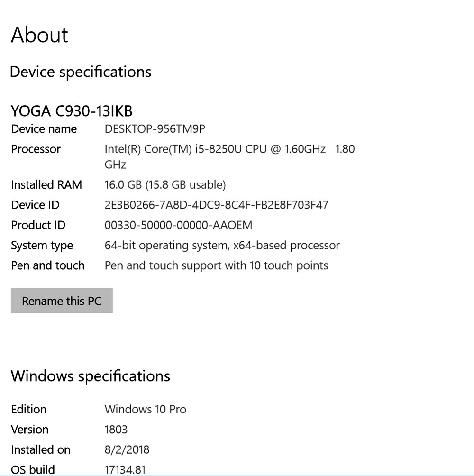Select the About page heading
Viewport: 474px width, 476px height.
pos(39,35)
